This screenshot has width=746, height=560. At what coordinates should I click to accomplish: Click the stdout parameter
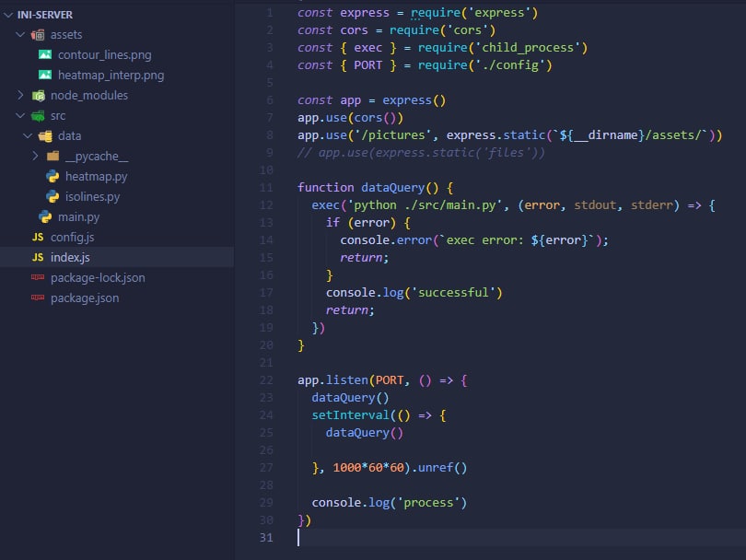[595, 205]
